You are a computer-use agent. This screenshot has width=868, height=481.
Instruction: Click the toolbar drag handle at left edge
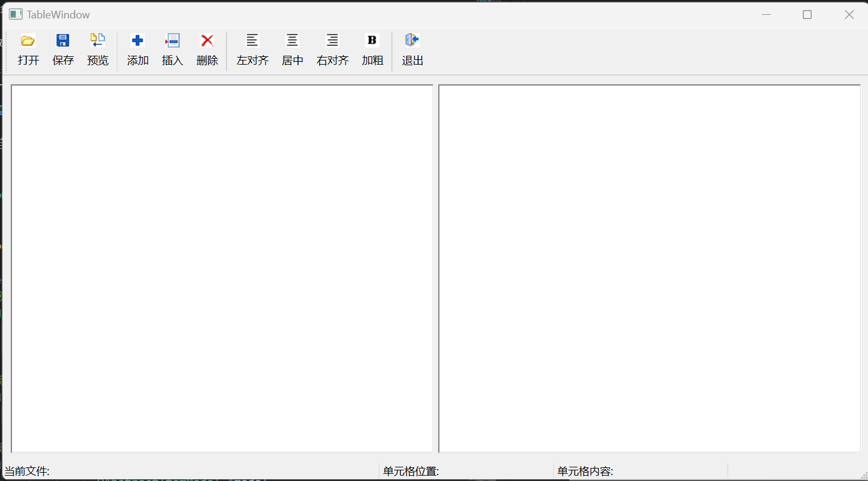point(6,52)
